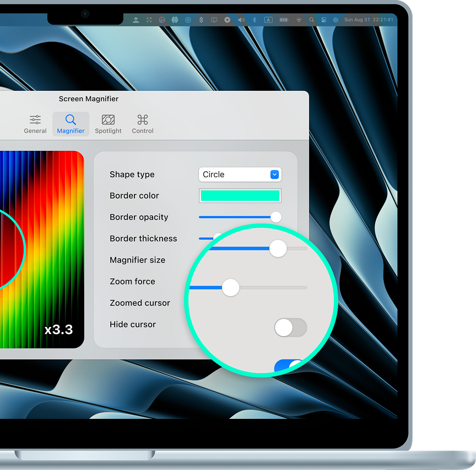Open the Wi-Fi menu
This screenshot has width=476, height=470.
pos(299,20)
